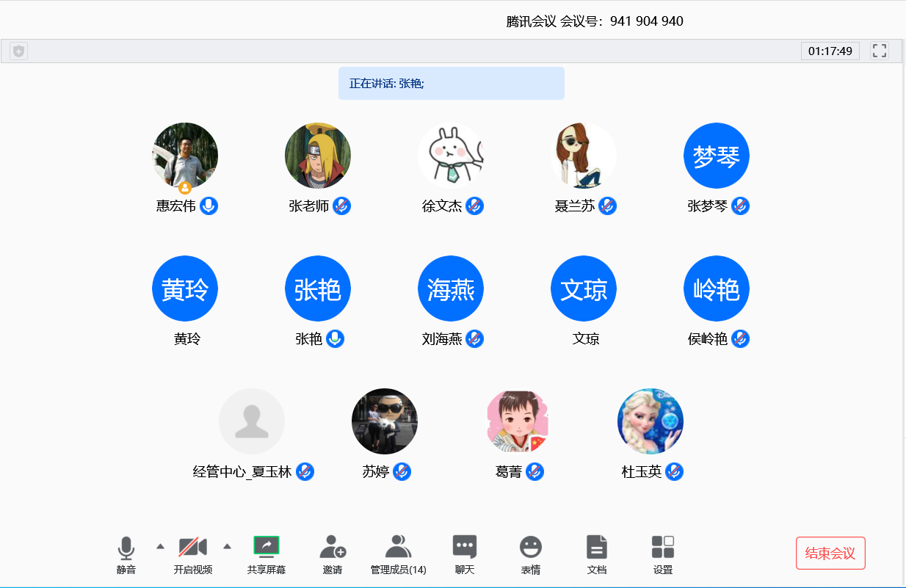This screenshot has width=906, height=588.
Task: Select 张老师's anime avatar
Action: tap(318, 156)
